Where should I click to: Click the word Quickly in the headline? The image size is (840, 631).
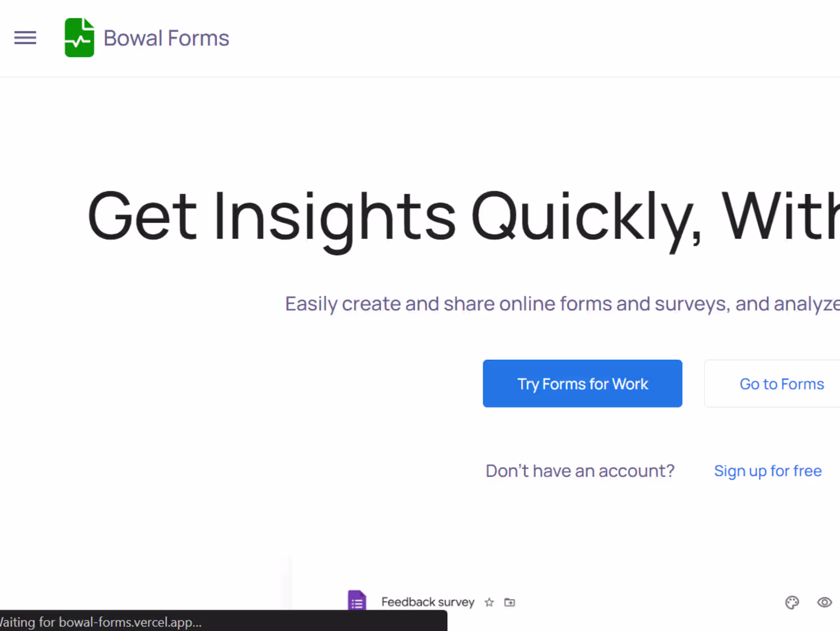coord(585,217)
